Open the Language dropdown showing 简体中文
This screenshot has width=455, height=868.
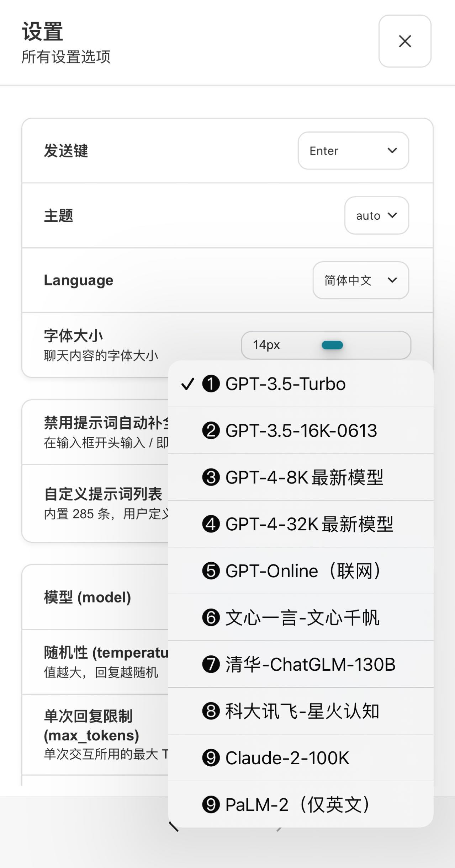point(361,280)
